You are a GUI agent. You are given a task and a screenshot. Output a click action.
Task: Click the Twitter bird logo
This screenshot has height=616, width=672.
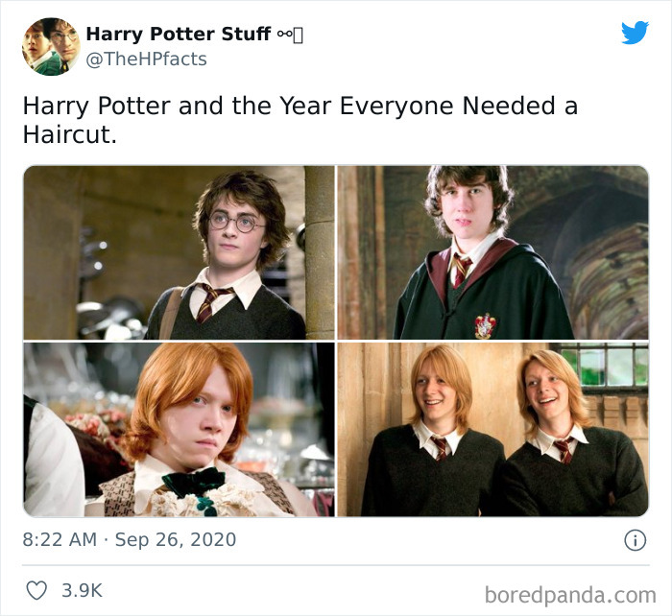coord(635,32)
